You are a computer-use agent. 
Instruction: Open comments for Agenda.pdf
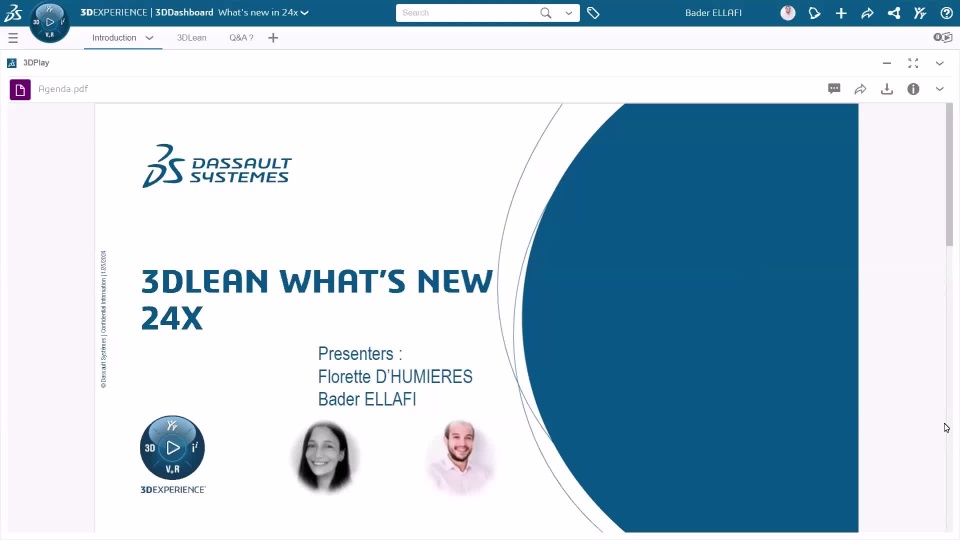coord(834,89)
